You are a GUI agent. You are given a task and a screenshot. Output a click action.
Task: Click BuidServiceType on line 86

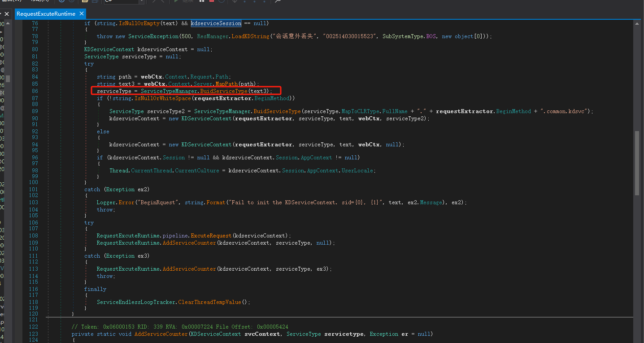[224, 91]
